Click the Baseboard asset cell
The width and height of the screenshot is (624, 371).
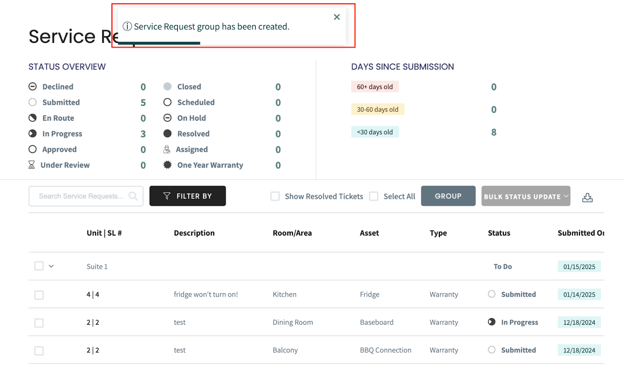point(376,322)
